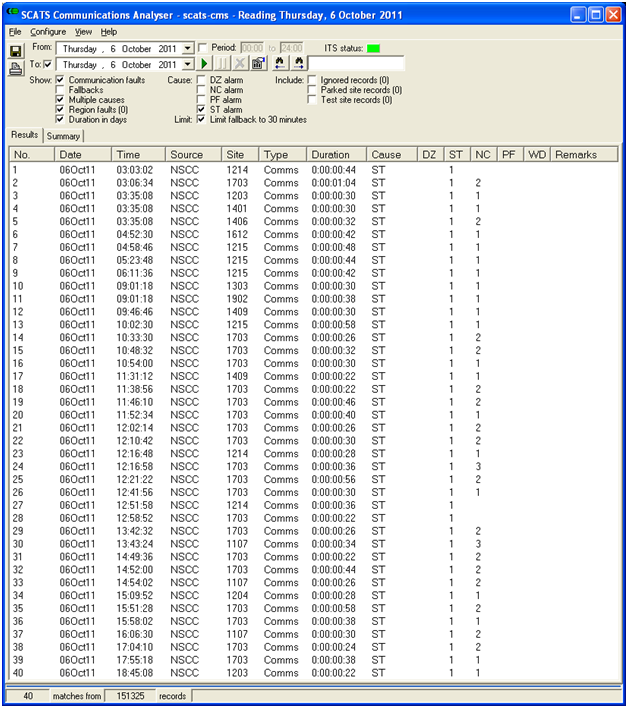Select row 30 with time 13:43:24

[314, 544]
